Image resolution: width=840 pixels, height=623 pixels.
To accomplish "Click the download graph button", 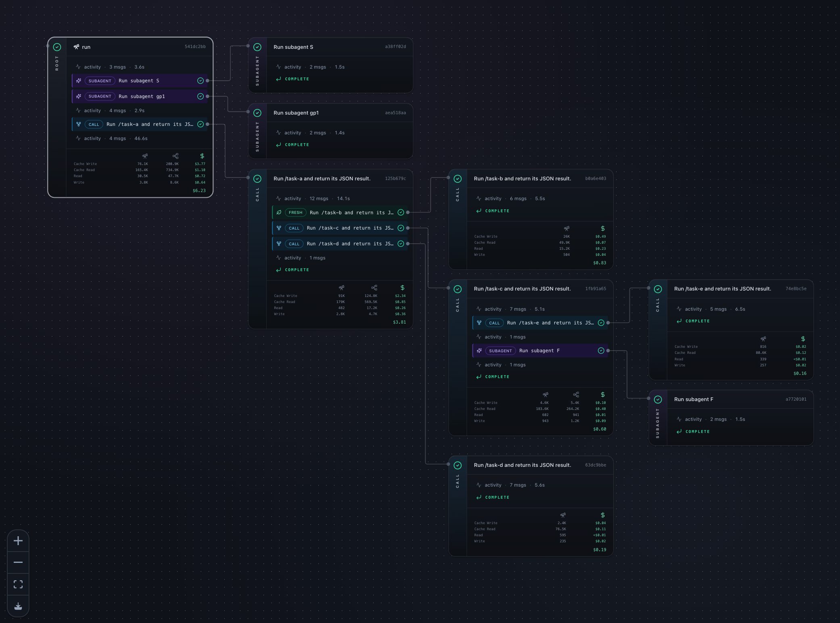I will (x=18, y=606).
